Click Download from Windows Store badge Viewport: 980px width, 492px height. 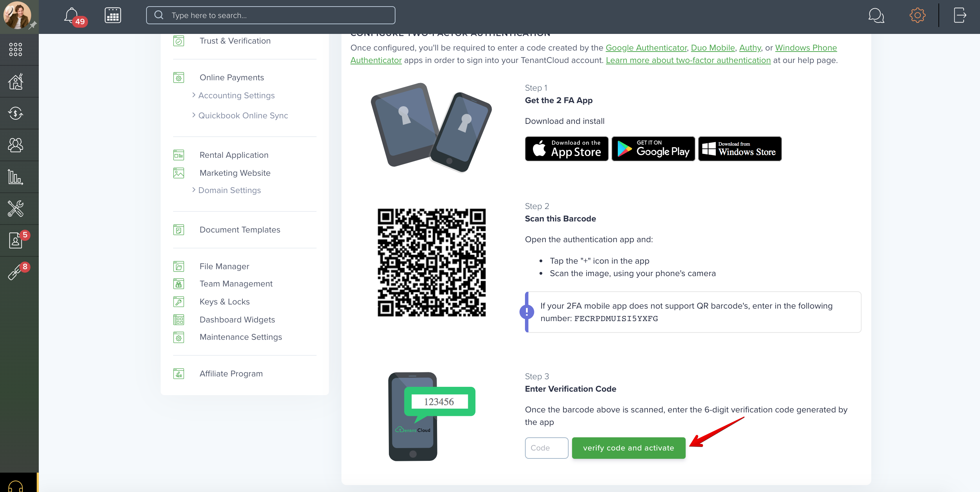(x=740, y=149)
